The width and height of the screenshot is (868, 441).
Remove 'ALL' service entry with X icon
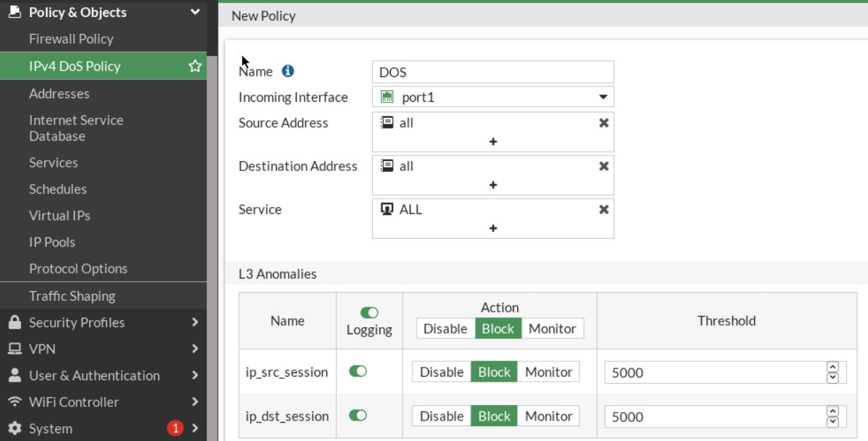[603, 210]
